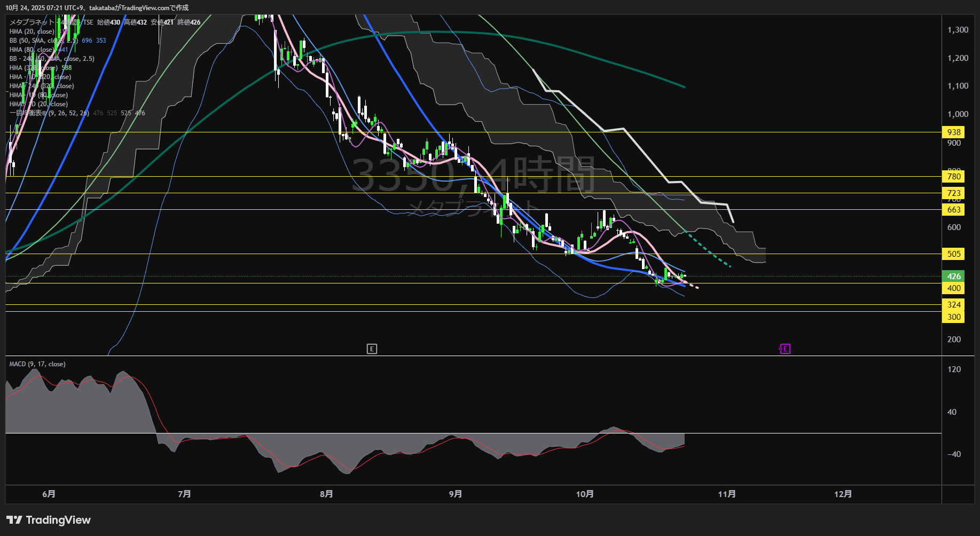Click the chart header text with TradingView.com
980x536 pixels.
tap(97, 7)
